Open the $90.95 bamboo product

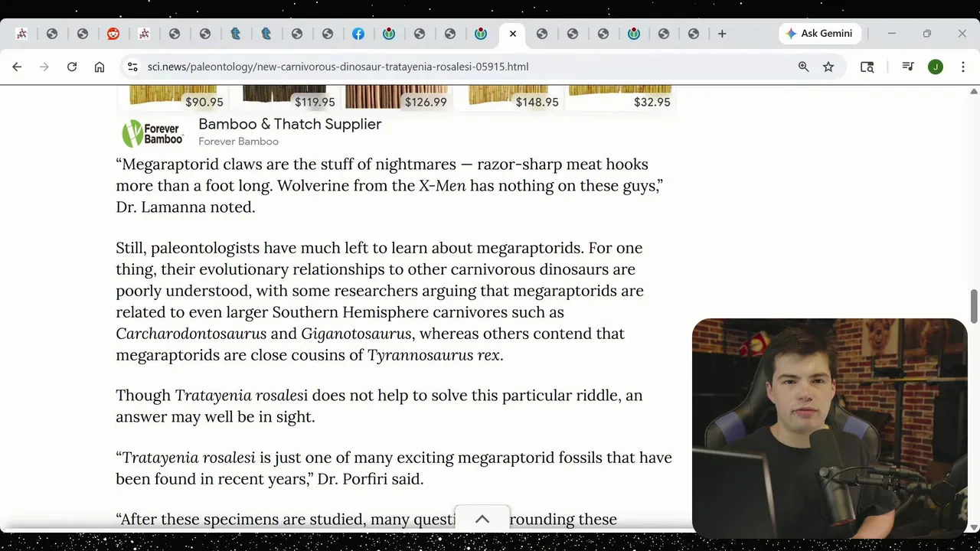click(x=173, y=97)
